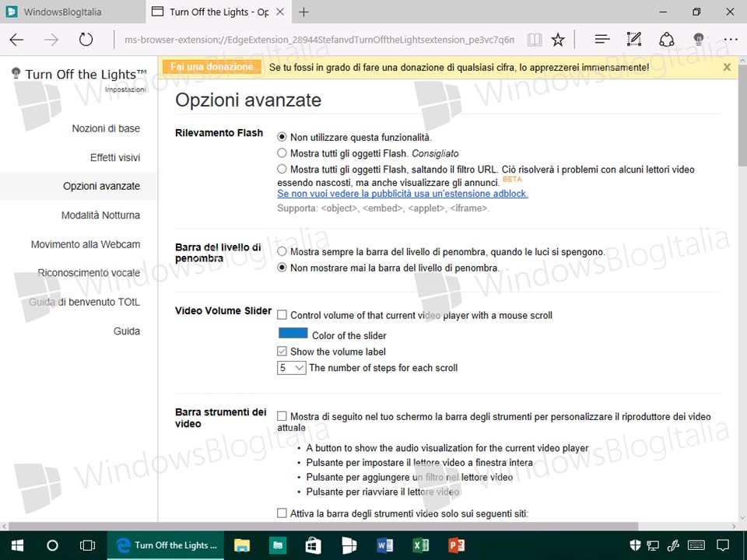Add page to favorites star icon
The width and height of the screenshot is (747, 560).
click(558, 40)
